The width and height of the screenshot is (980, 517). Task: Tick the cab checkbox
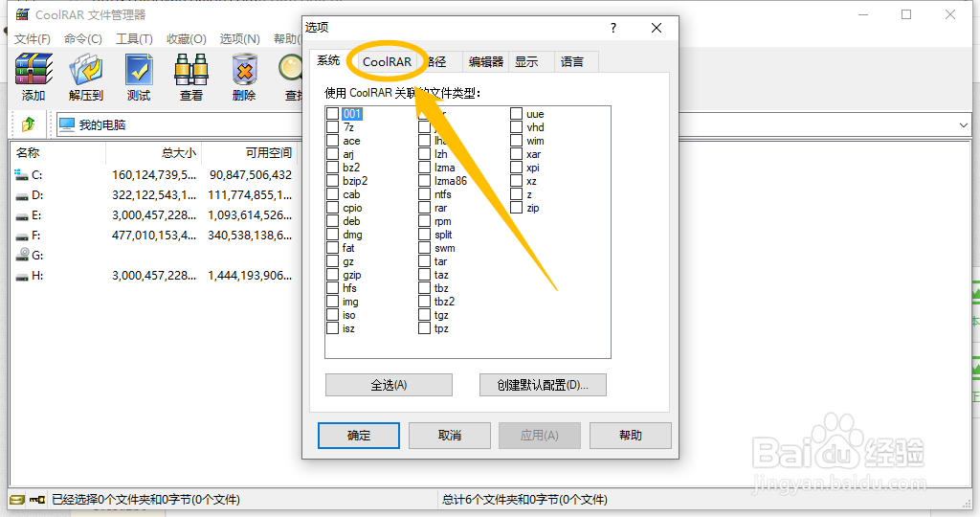point(332,194)
